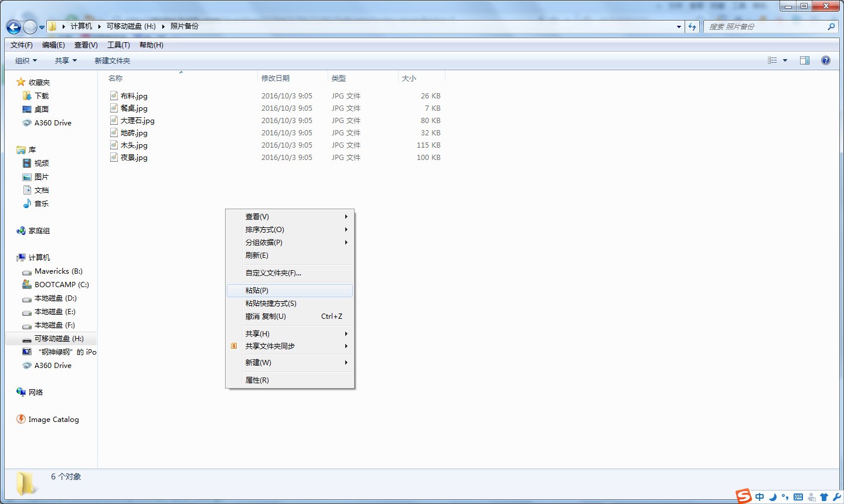This screenshot has height=504, width=844.
Task: Toggle Sogou 中 Chinese/English input mode
Action: [x=760, y=497]
